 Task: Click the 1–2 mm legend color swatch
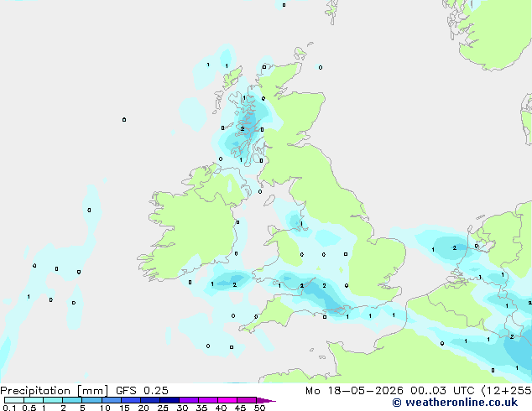coord(53,400)
